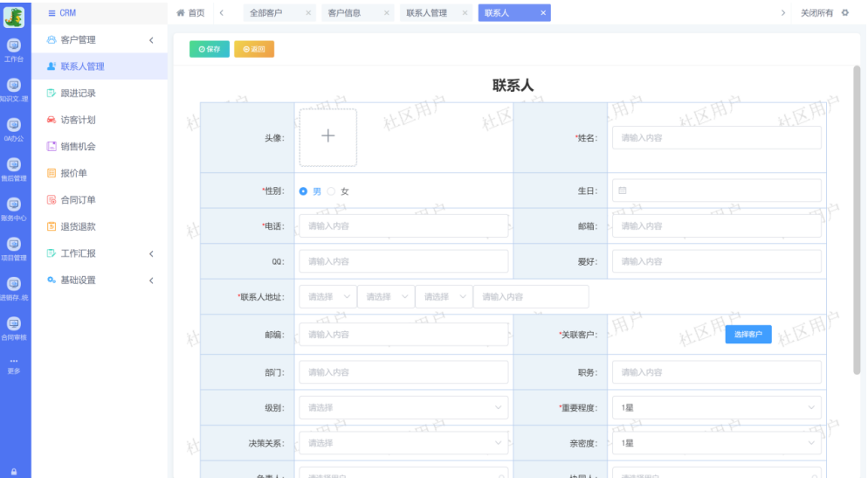Click the plus icon to upload avatar
Viewport: 868px width, 478px height.
coord(327,137)
